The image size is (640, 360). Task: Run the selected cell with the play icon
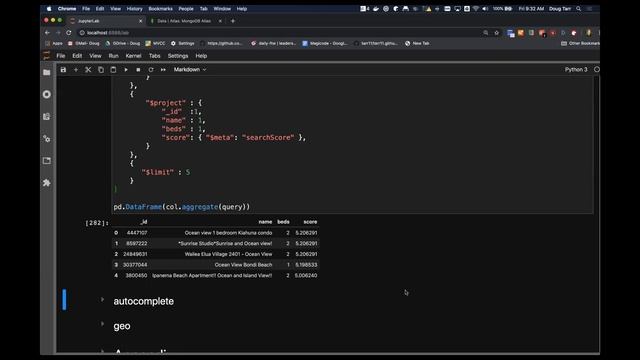tap(126, 70)
